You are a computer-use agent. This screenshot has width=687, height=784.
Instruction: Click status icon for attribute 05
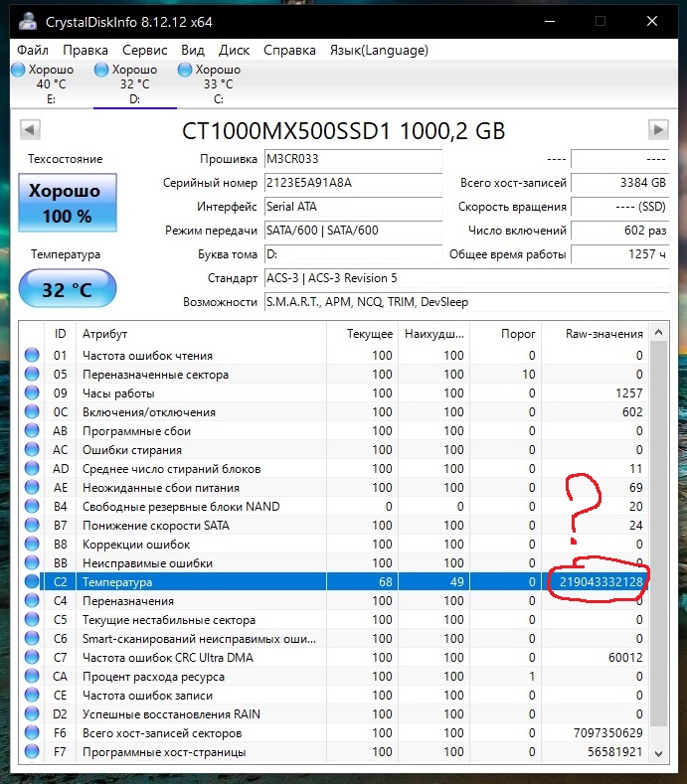point(32,374)
